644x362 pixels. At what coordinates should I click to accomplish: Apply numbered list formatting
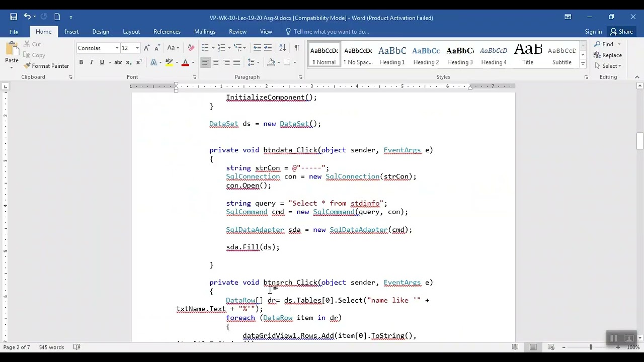click(x=221, y=48)
